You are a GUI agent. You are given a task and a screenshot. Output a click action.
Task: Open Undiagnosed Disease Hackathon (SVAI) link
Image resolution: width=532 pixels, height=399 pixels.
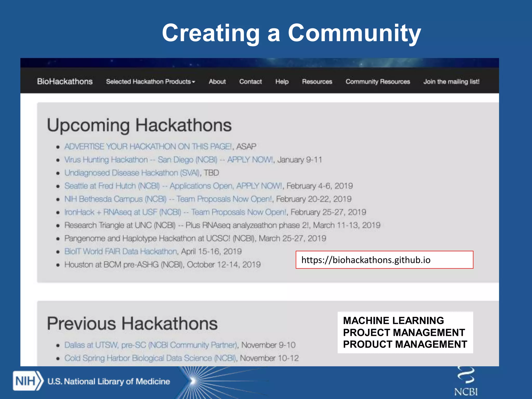click(x=132, y=173)
